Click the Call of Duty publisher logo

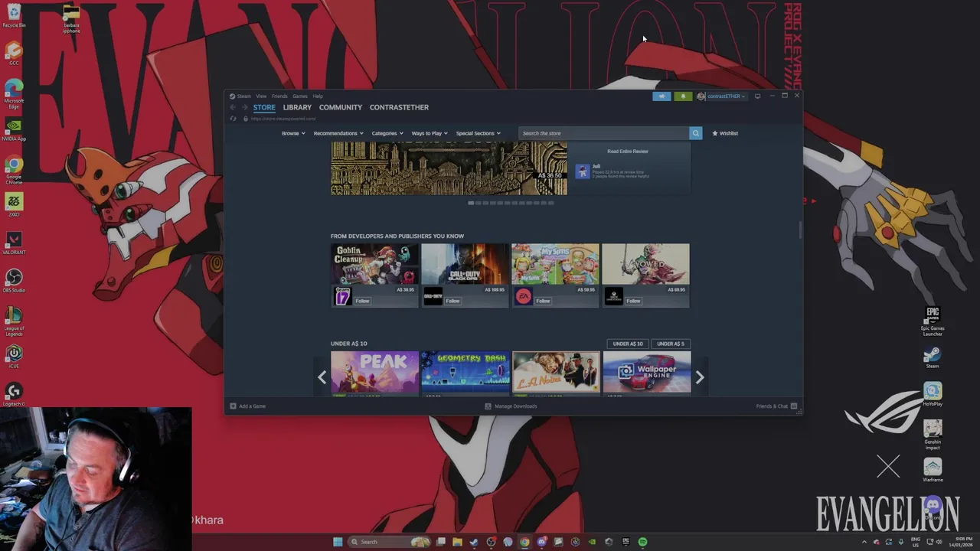point(433,296)
